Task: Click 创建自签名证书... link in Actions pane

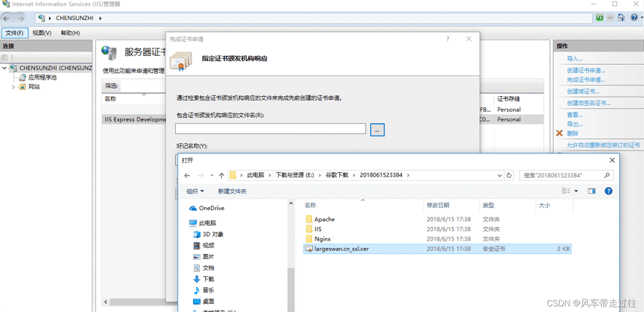Action: point(589,103)
